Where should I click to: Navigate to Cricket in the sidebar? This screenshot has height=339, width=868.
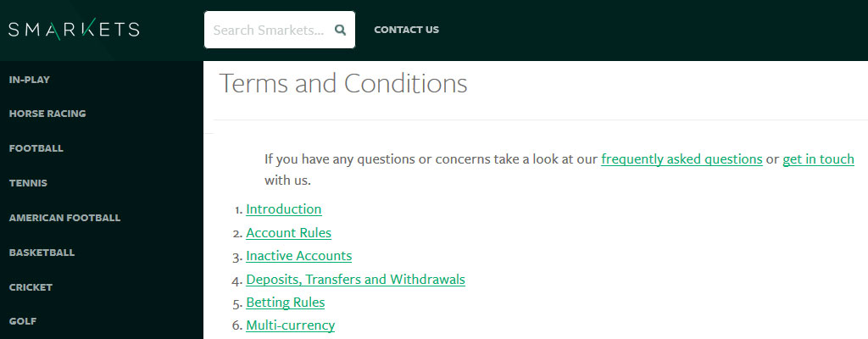pyautogui.click(x=31, y=287)
